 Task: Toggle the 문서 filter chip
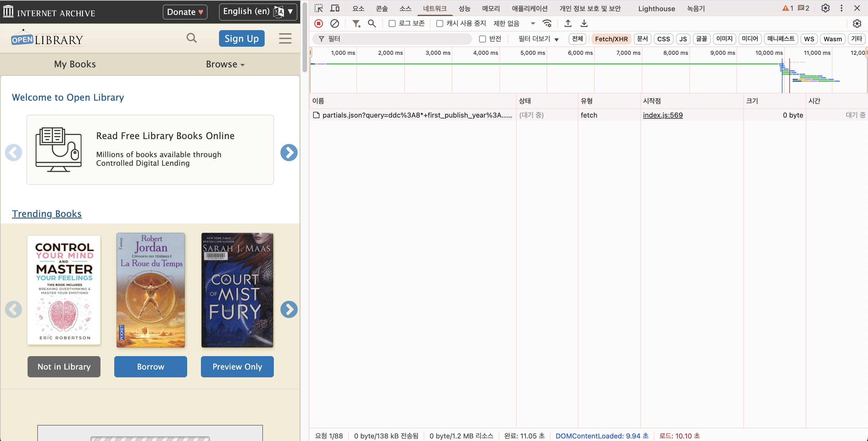click(642, 39)
